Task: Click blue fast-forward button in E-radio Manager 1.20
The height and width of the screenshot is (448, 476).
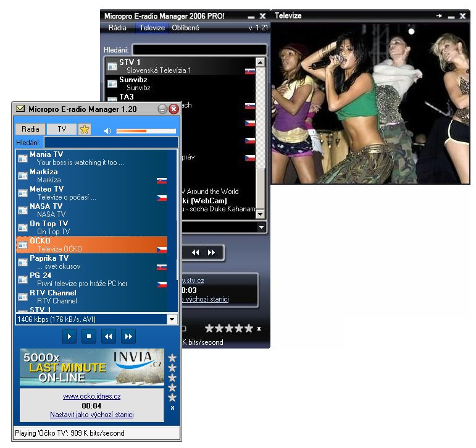Action: pyautogui.click(x=128, y=336)
